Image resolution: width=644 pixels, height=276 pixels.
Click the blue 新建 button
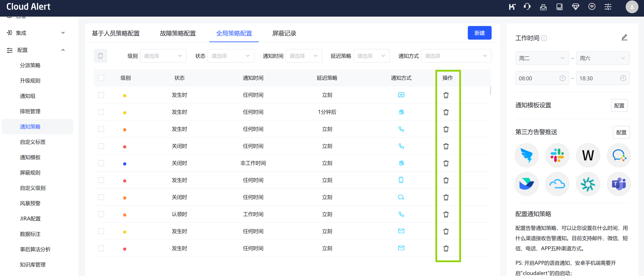[479, 33]
